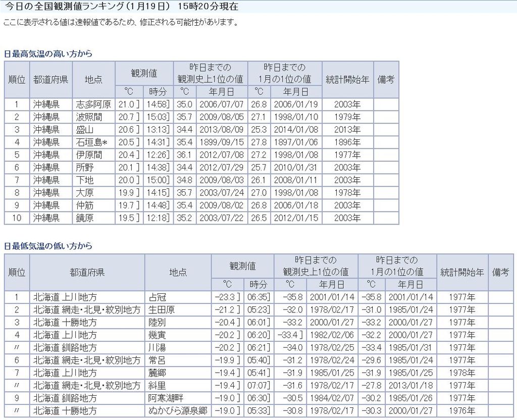The height and width of the screenshot is (420, 517).
Task: Click the 阿寒湖畔 station name
Action: tap(165, 398)
